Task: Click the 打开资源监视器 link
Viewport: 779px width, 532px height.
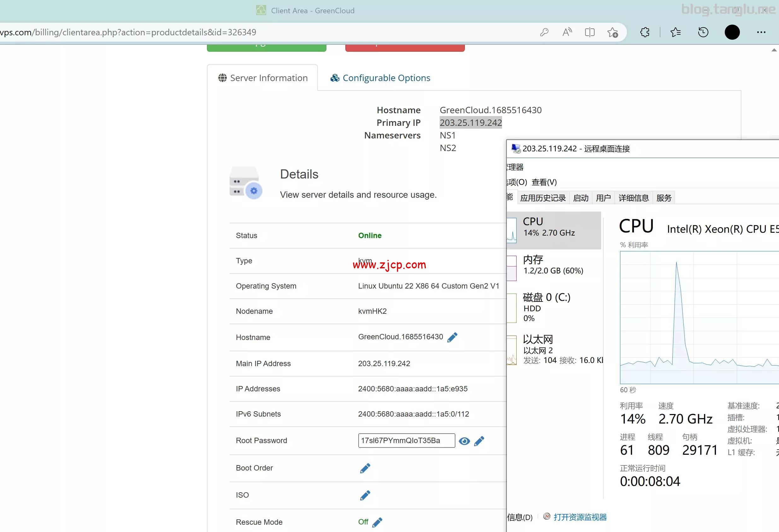Action: click(x=580, y=517)
